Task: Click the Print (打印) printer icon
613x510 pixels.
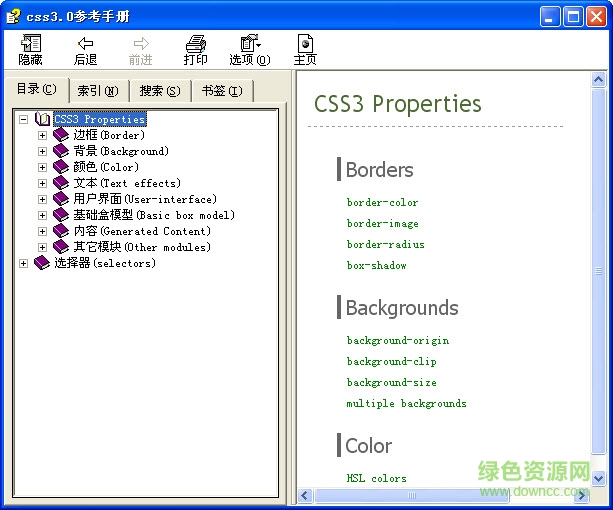Action: (195, 43)
